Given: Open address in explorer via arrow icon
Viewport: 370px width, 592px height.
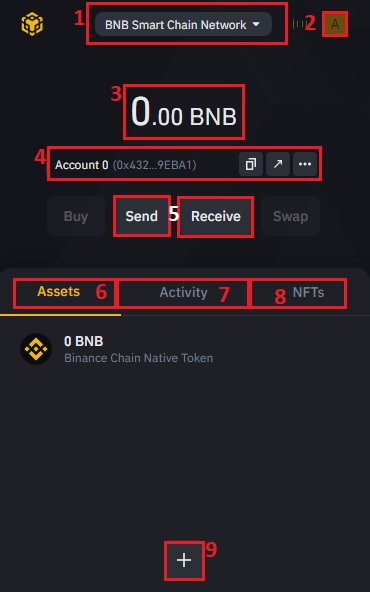Looking at the screenshot, I should click(x=278, y=164).
